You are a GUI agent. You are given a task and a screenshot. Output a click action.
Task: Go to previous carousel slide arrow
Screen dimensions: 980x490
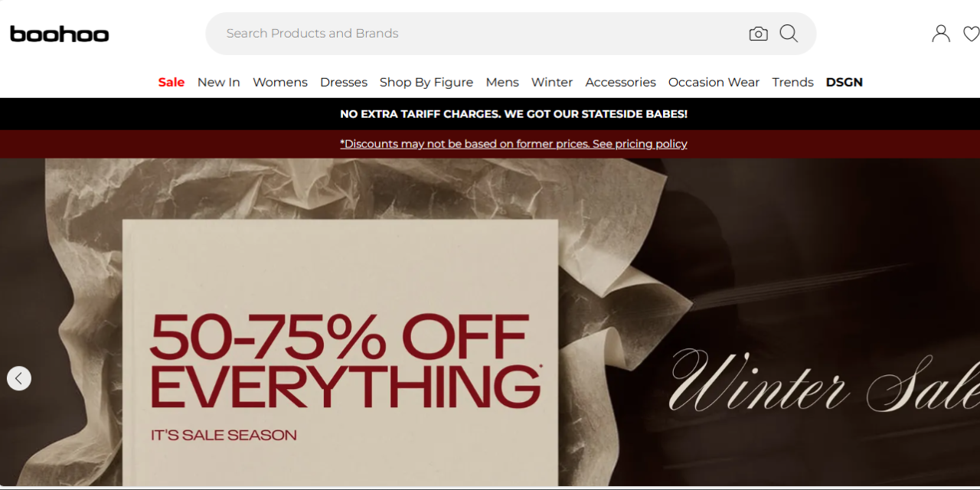[x=19, y=378]
